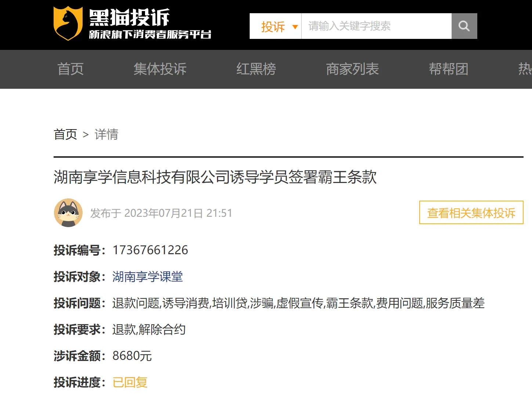Viewport: 532px width, 409px height.
Task: Click the amount 8680元
Action: 132,356
